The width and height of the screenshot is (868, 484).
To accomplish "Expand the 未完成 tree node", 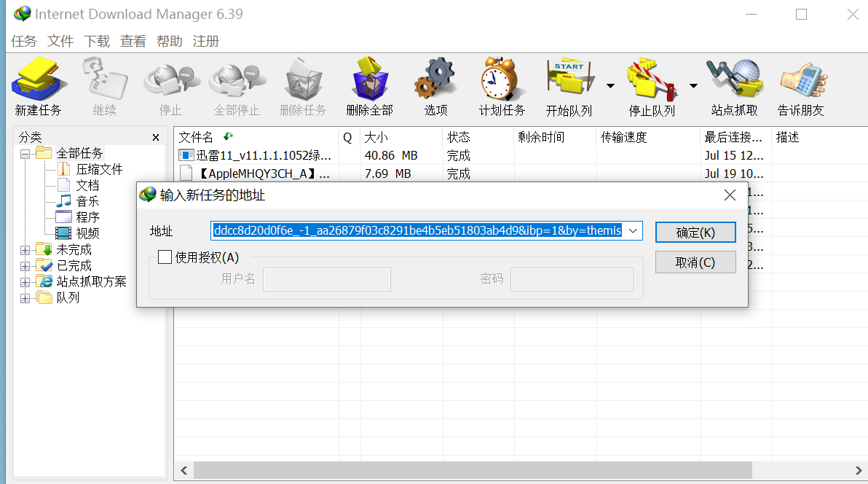I will 25,250.
